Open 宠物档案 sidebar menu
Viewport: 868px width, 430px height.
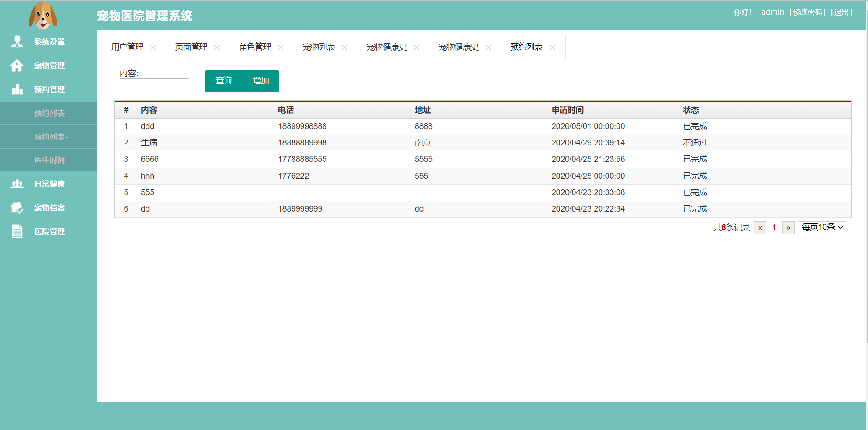click(x=48, y=208)
